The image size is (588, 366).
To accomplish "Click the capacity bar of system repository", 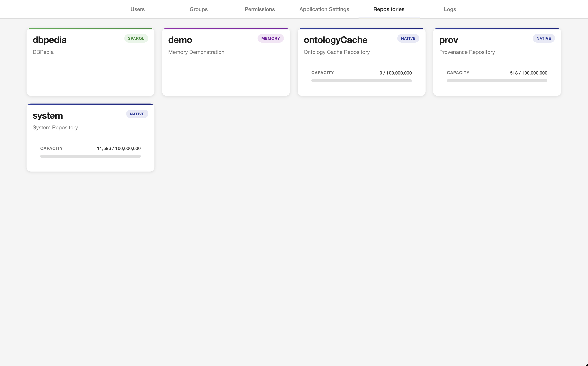I will (x=90, y=156).
